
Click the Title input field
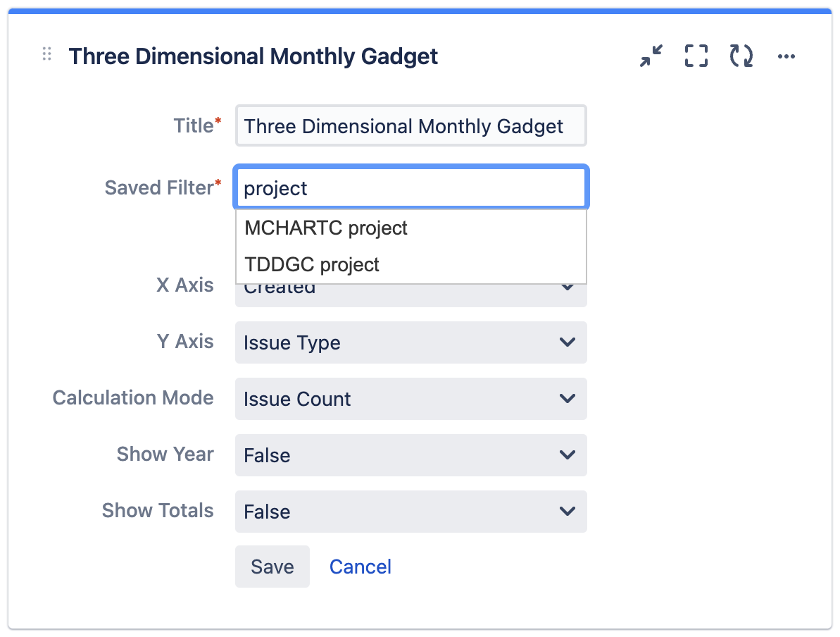click(411, 125)
